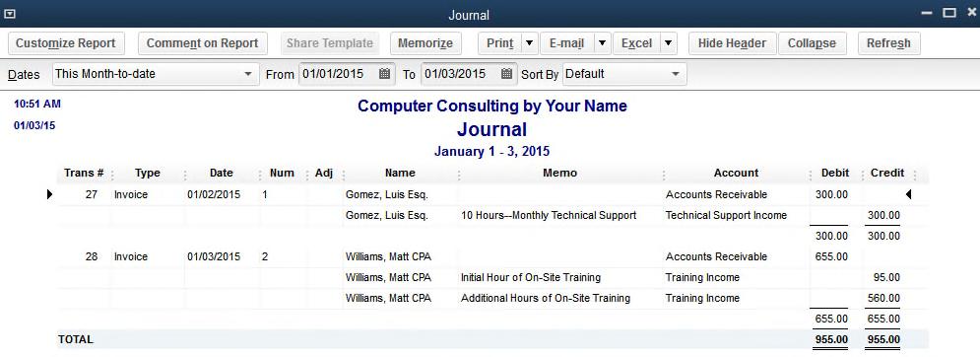
Task: Click the right row marker after 300.00 debit
Action: [x=908, y=195]
